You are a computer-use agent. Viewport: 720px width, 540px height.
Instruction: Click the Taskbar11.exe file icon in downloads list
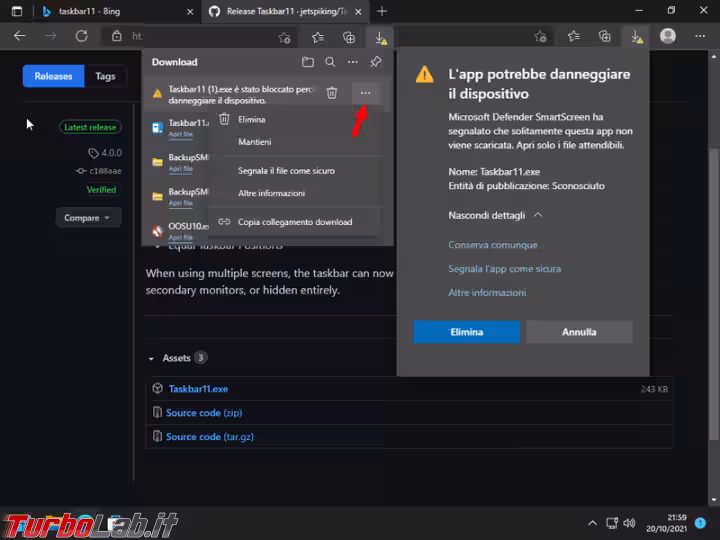tap(158, 128)
